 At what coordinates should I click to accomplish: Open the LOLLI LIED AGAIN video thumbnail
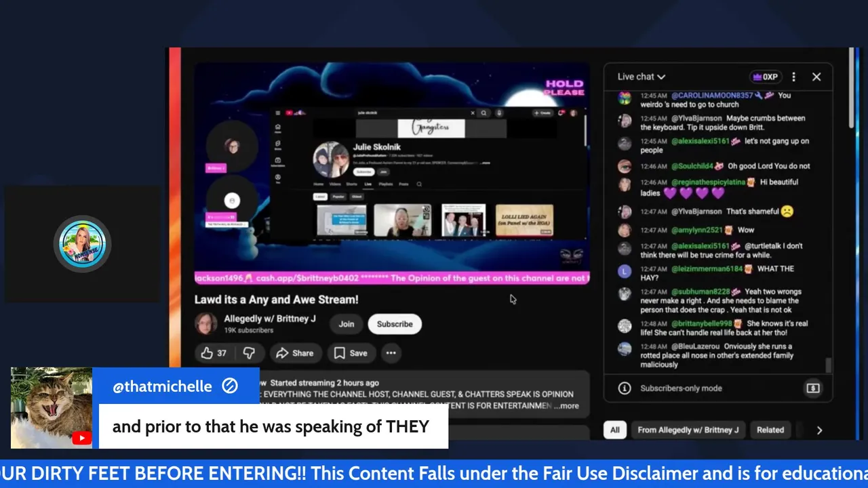(525, 220)
